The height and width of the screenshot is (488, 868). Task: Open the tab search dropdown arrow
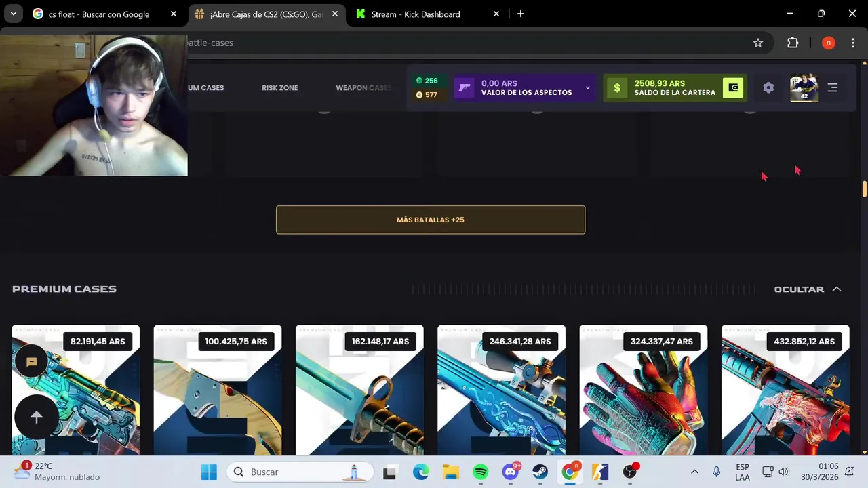pos(13,14)
